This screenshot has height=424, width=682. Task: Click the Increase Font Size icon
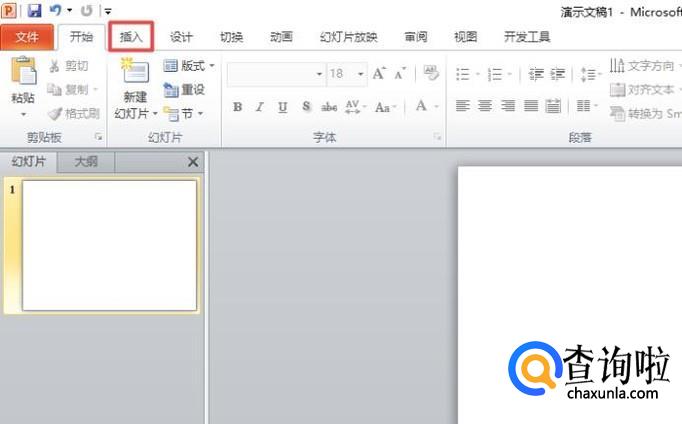point(379,74)
